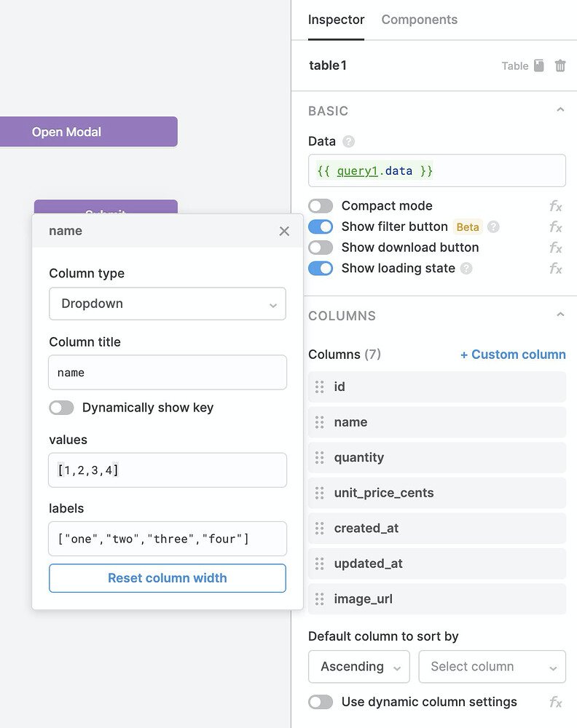Image resolution: width=577 pixels, height=728 pixels.
Task: Turn off Show filter button toggle
Action: pyautogui.click(x=321, y=226)
